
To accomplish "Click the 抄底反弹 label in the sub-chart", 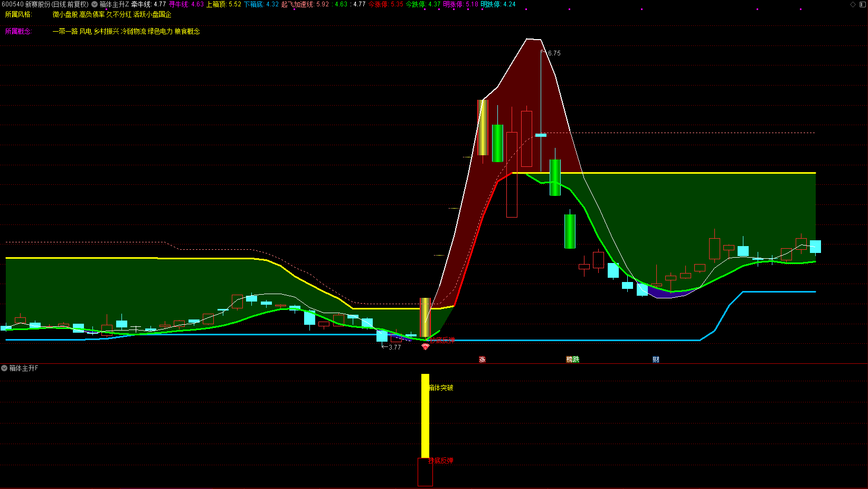I will [441, 460].
